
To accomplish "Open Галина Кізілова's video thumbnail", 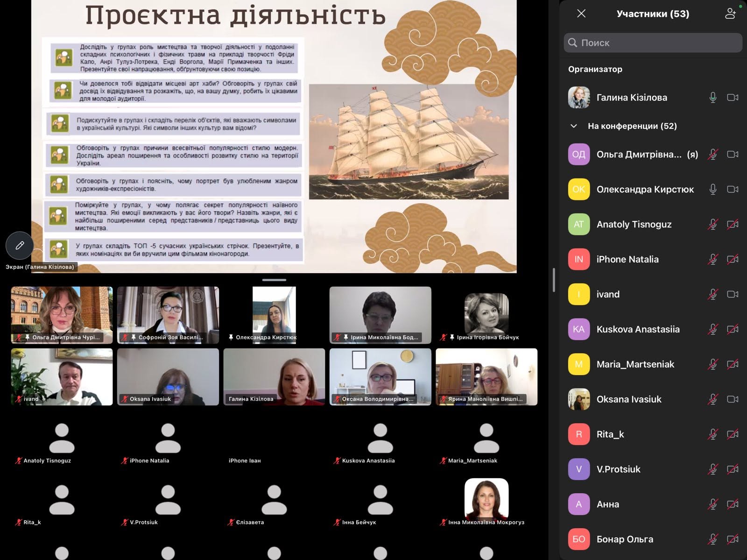I will click(x=274, y=376).
